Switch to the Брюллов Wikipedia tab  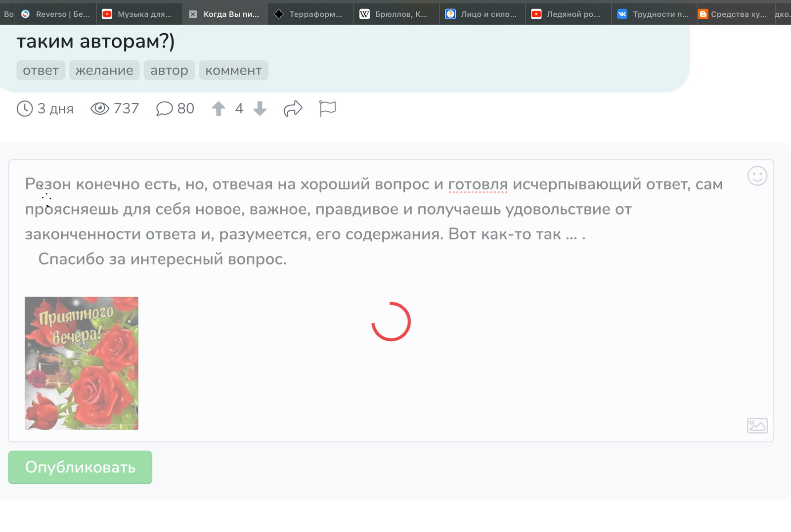pos(396,14)
